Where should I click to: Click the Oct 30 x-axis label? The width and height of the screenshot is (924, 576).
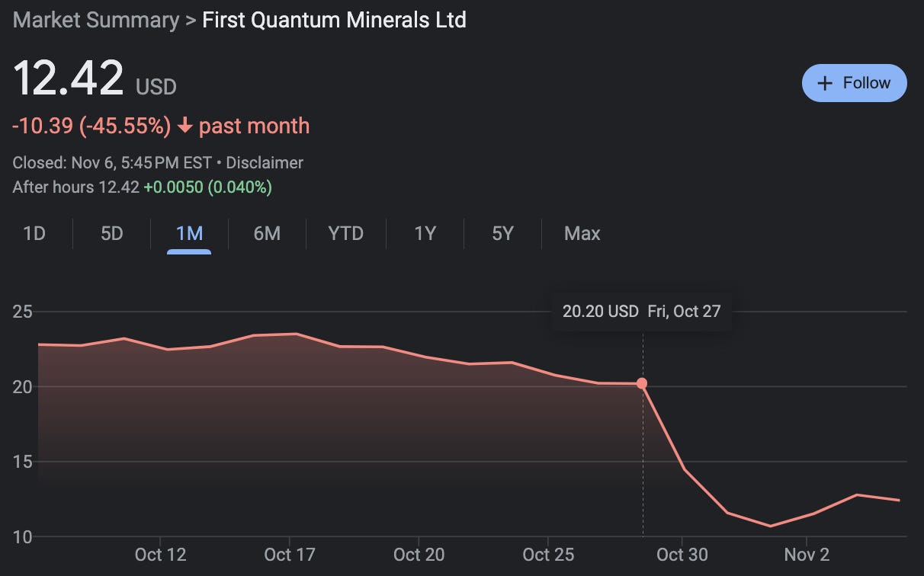(682, 554)
